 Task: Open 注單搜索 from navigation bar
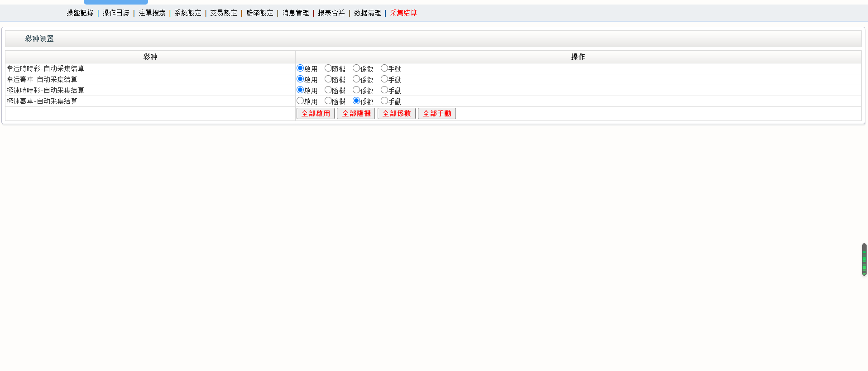[152, 13]
